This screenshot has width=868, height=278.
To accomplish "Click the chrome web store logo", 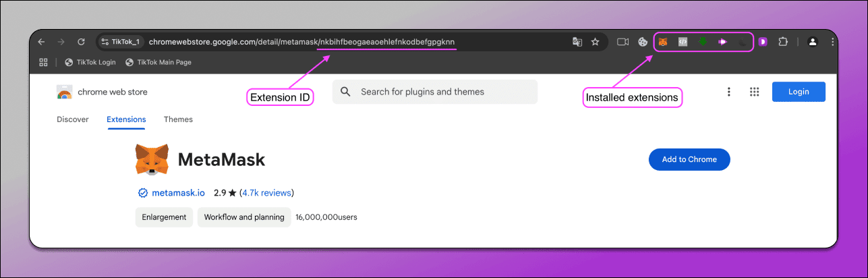I will click(x=64, y=92).
